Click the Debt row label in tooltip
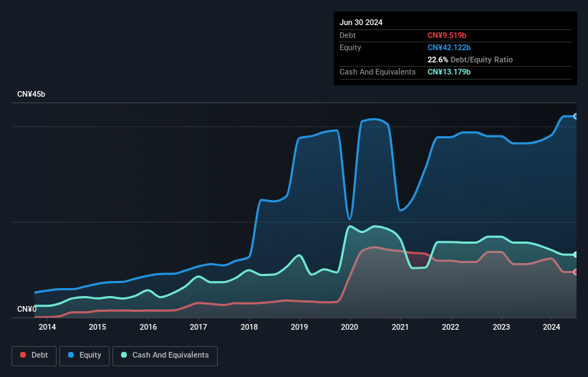Viewport: 588px width, 377px height. tap(347, 35)
